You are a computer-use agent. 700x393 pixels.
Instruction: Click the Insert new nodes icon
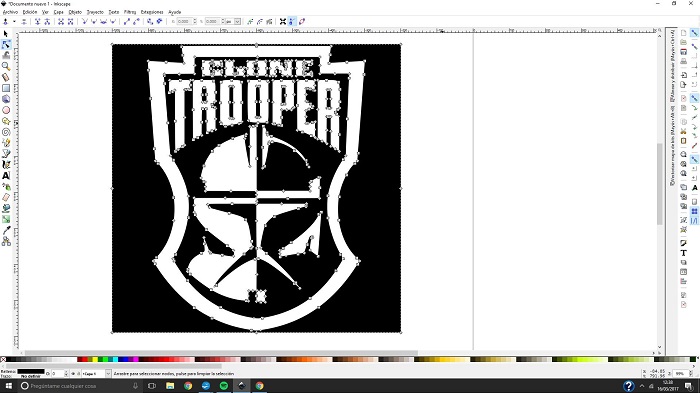[6, 21]
